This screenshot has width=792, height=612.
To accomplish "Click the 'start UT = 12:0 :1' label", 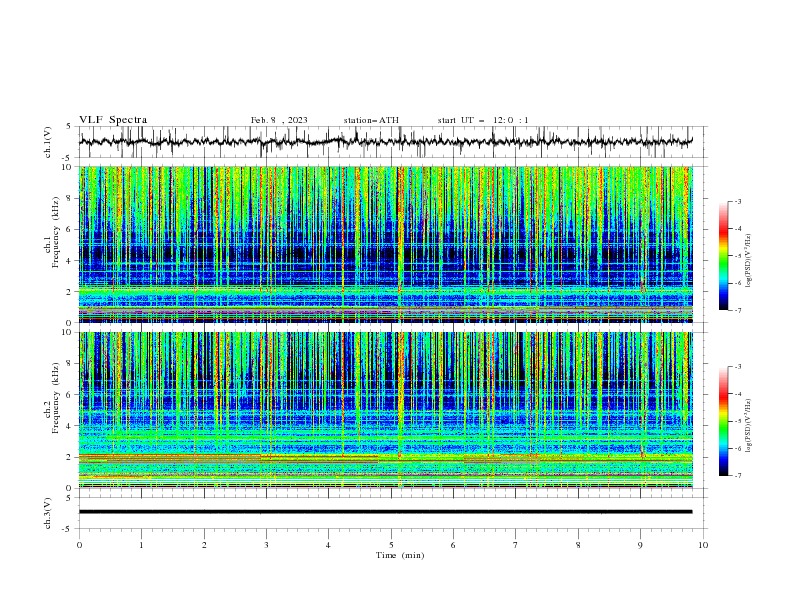I will [483, 120].
